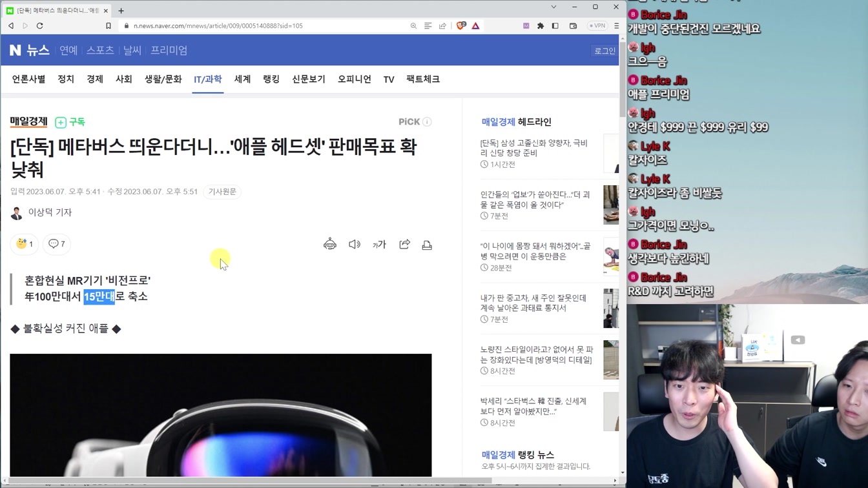Share the page using the address bar share icon
The image size is (868, 488).
pyautogui.click(x=442, y=26)
